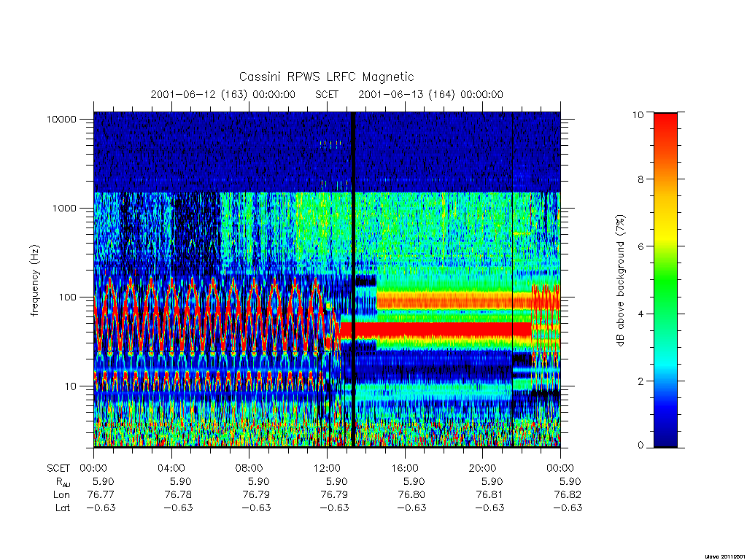Click Lon "76.79" in the 12:00 column
Image resolution: width=747 pixels, height=560 pixels.
point(334,495)
